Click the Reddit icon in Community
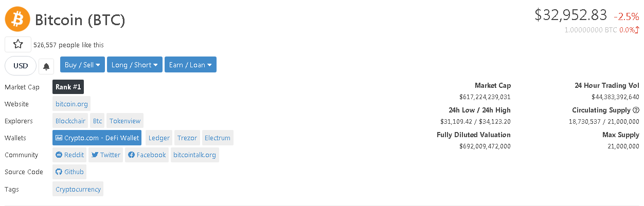644x206 pixels. click(59, 155)
